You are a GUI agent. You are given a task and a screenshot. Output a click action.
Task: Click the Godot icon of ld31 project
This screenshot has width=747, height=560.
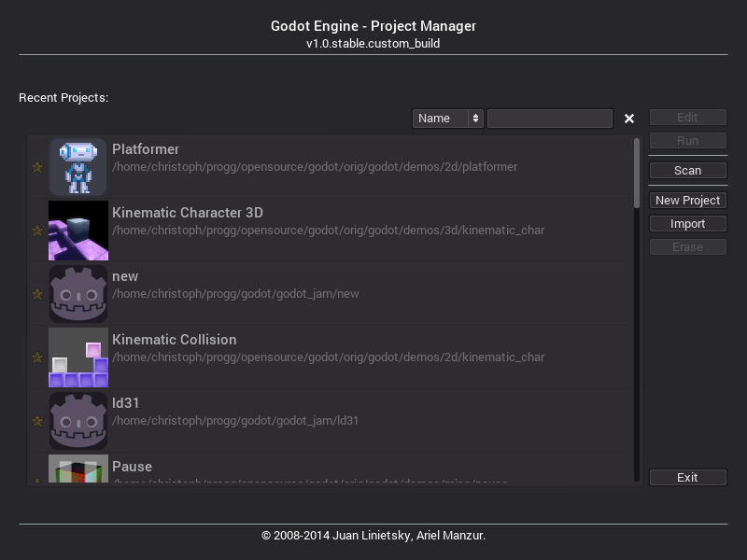(x=78, y=421)
